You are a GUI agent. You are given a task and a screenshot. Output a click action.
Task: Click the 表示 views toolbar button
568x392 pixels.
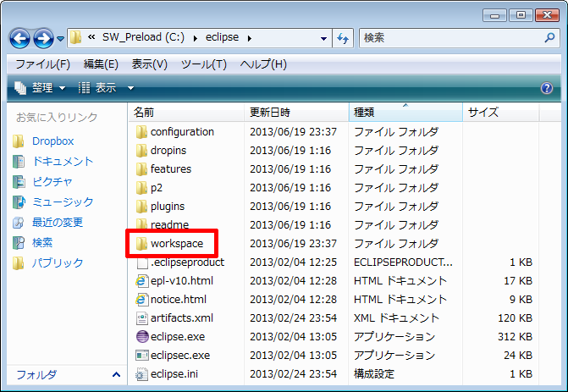click(x=98, y=88)
